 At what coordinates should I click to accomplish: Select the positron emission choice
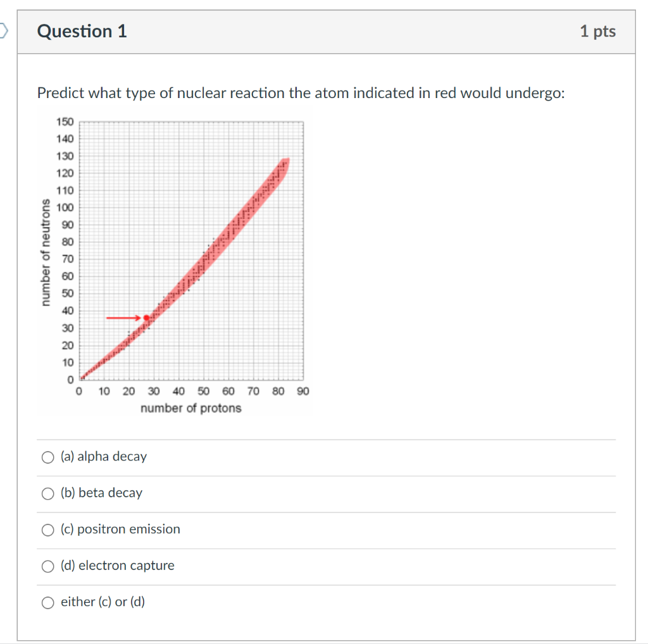47,530
